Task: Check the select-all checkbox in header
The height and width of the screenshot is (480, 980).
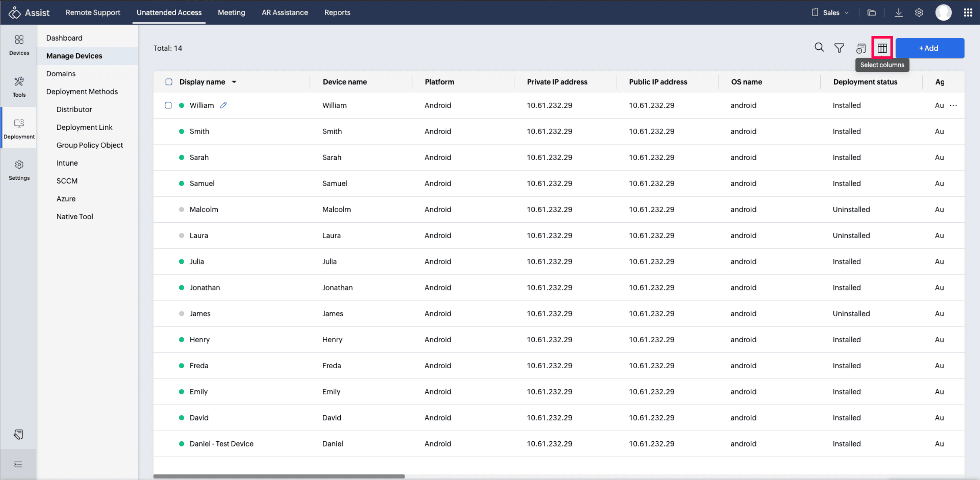Action: (x=168, y=82)
